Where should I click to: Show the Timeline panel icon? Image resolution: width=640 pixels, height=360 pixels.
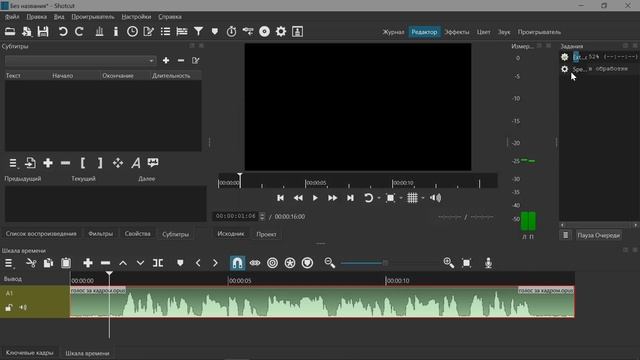click(x=182, y=31)
